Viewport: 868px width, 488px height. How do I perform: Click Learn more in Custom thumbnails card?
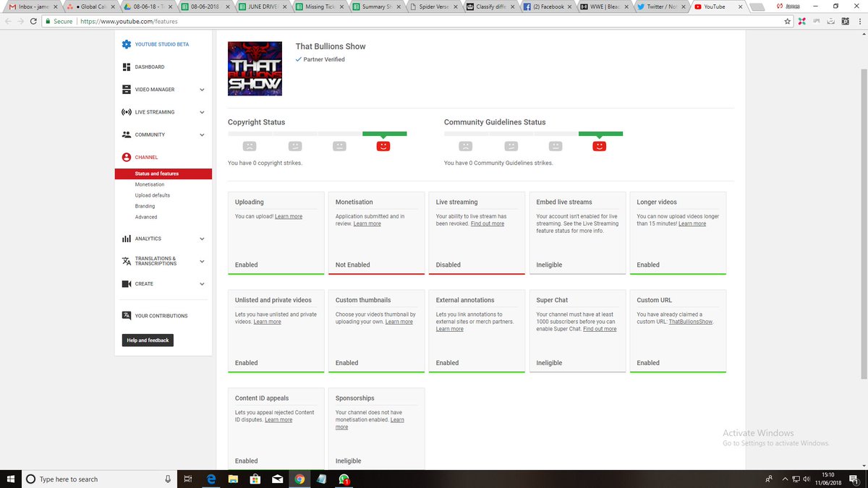(399, 322)
